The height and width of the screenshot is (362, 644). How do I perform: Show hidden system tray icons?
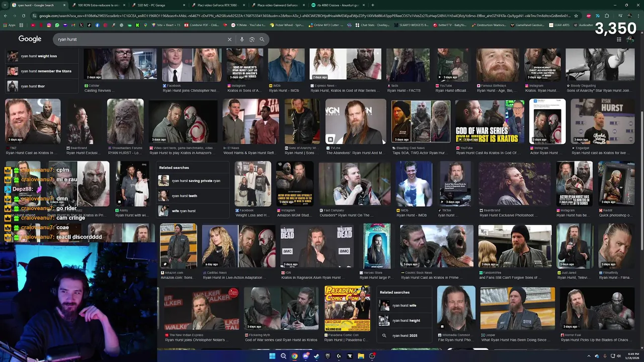pos(589,356)
